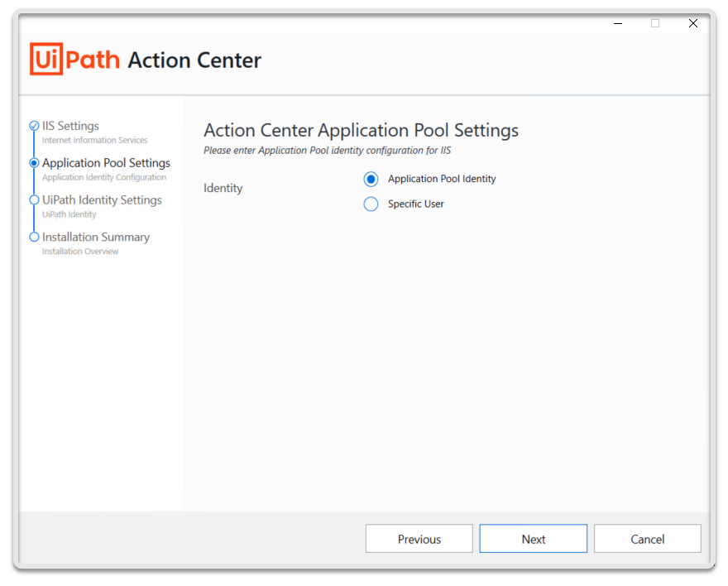The height and width of the screenshot is (586, 728).
Task: Select the Application Pool Identity option
Action: click(371, 179)
